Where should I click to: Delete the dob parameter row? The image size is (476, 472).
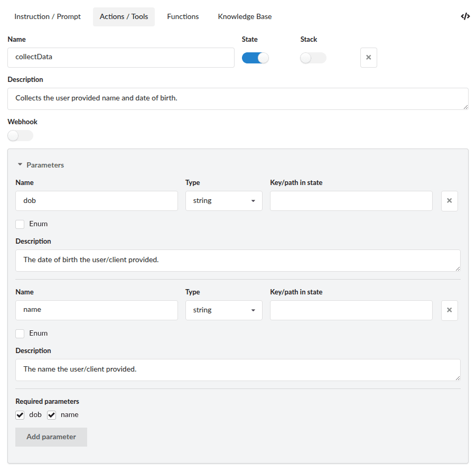click(449, 201)
